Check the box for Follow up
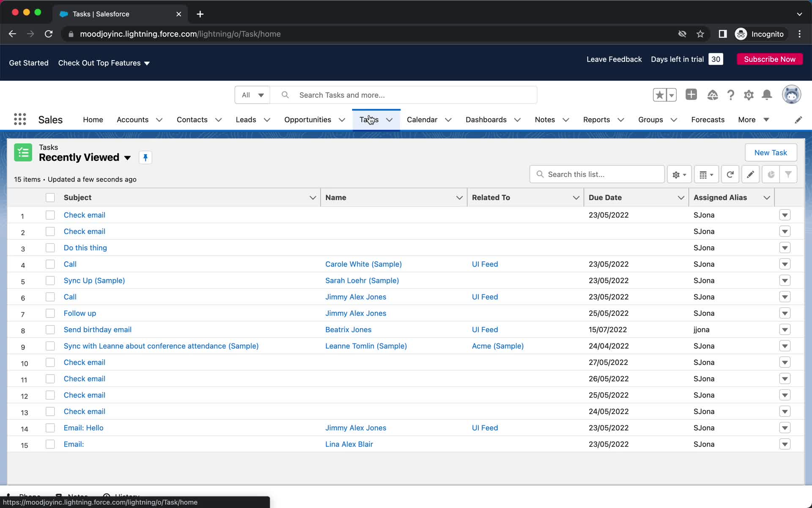 click(50, 313)
